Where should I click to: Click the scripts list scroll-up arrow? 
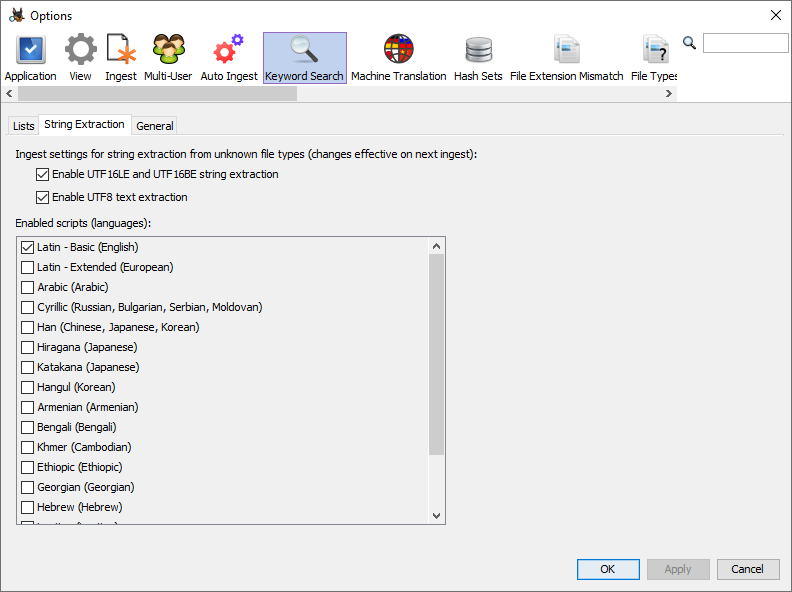pos(436,246)
